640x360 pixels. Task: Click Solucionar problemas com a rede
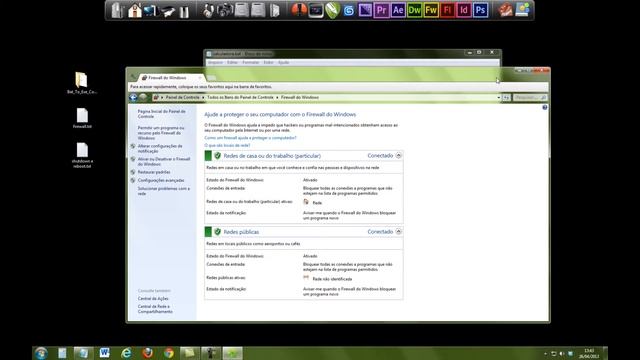click(164, 191)
